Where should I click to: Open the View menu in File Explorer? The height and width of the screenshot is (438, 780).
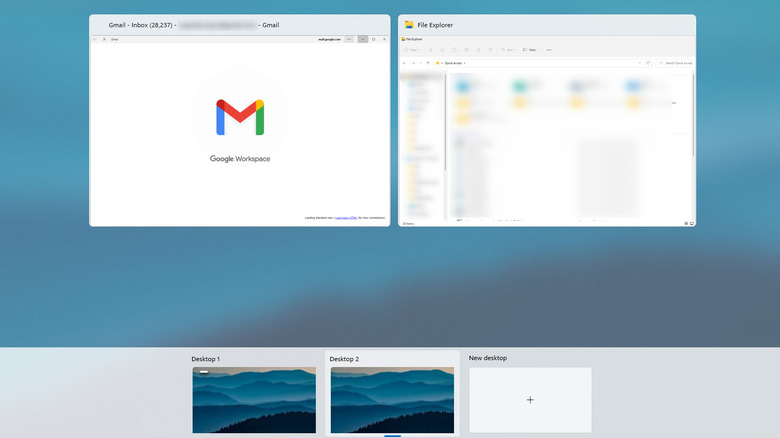point(530,50)
